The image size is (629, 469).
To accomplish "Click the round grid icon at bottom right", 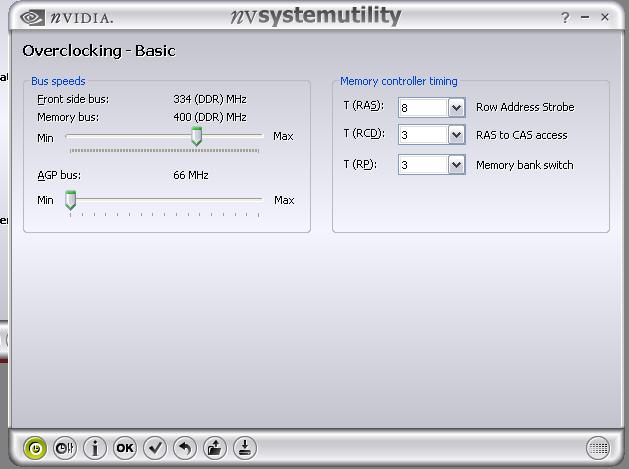I will [x=598, y=448].
